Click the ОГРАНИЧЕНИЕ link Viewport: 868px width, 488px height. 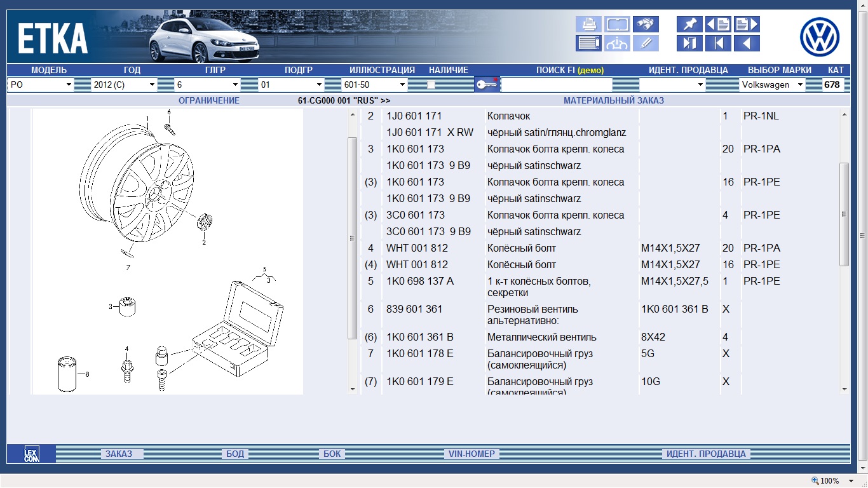pos(209,100)
